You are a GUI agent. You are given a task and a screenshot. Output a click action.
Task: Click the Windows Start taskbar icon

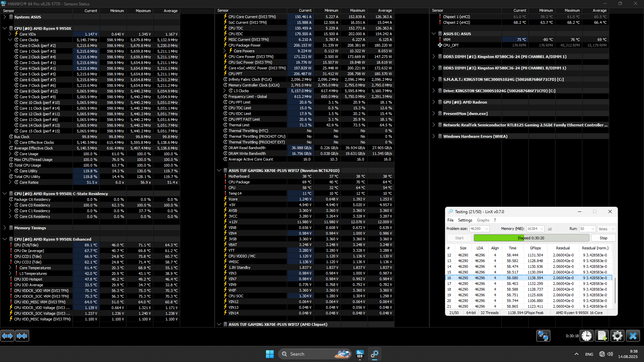270,354
